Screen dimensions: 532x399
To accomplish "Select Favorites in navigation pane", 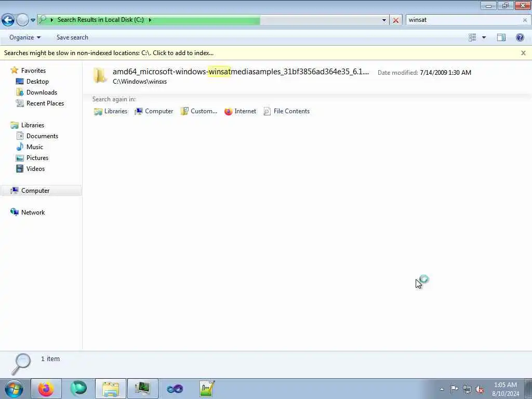I will [33, 71].
